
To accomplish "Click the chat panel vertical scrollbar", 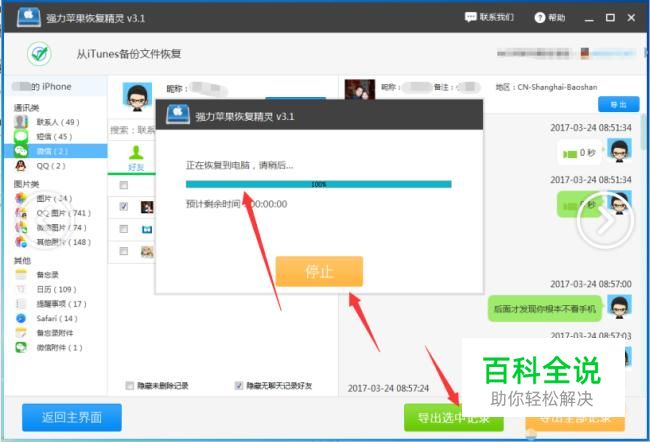I will [x=643, y=133].
